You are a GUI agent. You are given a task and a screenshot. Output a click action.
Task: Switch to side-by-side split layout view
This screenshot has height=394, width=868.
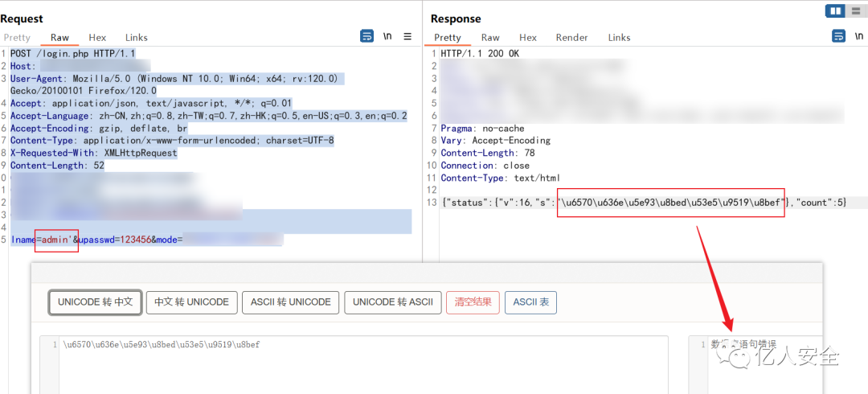click(x=835, y=10)
